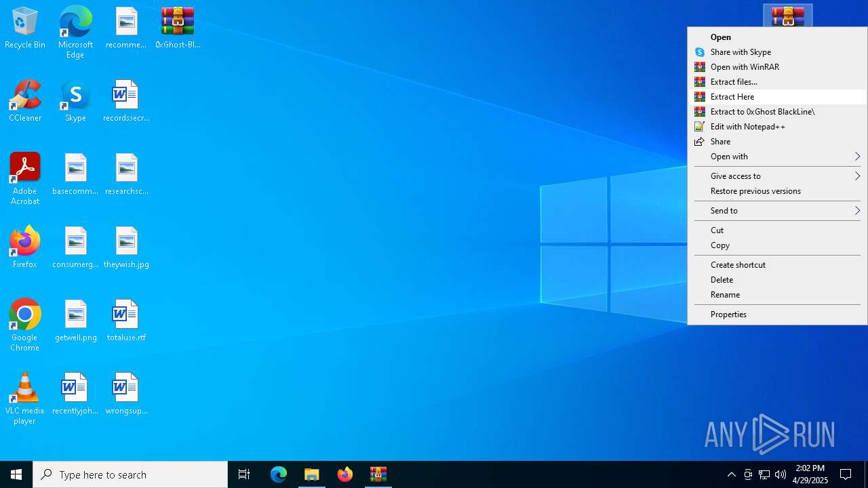Choose Extract Here menu entry
This screenshot has height=488, width=868.
[777, 97]
